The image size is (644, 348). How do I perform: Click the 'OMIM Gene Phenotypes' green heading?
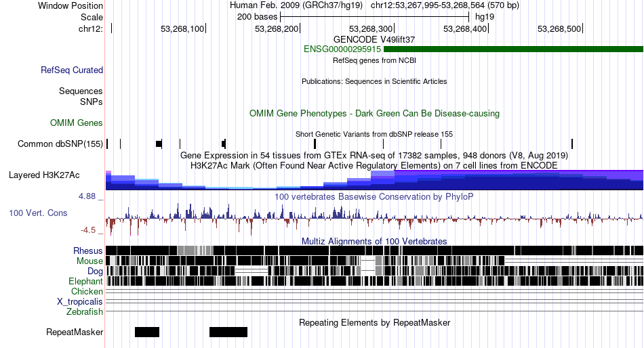(x=374, y=113)
